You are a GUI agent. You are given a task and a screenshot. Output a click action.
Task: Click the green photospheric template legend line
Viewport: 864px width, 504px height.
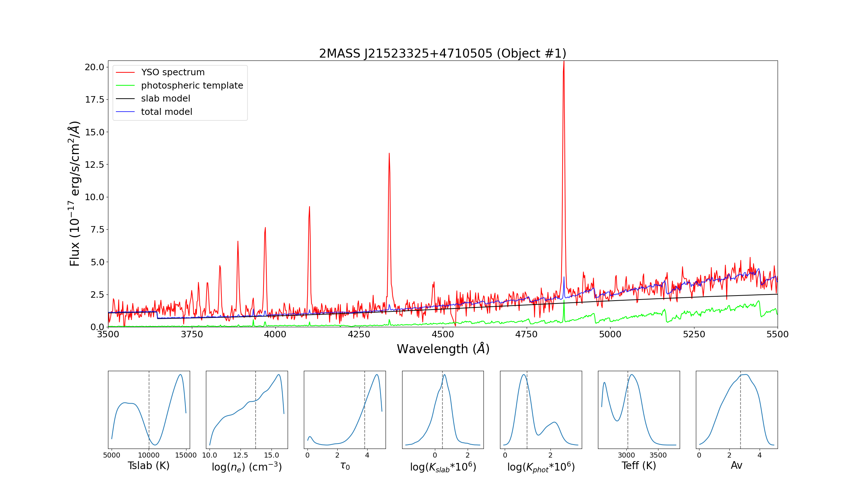(125, 86)
